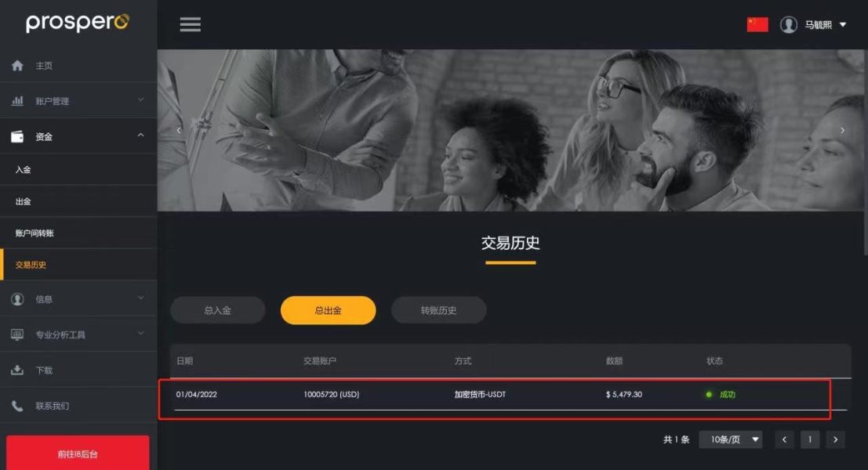Click the home icon beside 主页
Viewport: 868px width, 470px height.
click(x=17, y=65)
